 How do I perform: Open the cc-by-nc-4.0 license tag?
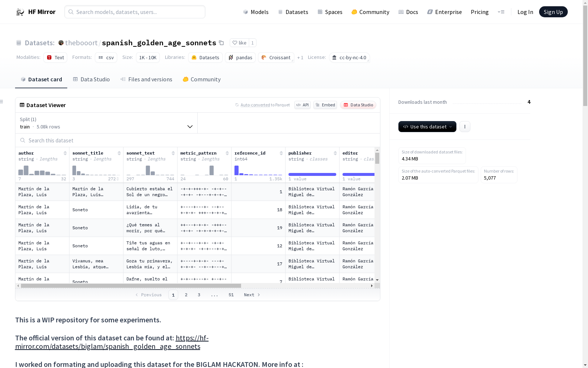[x=349, y=57]
